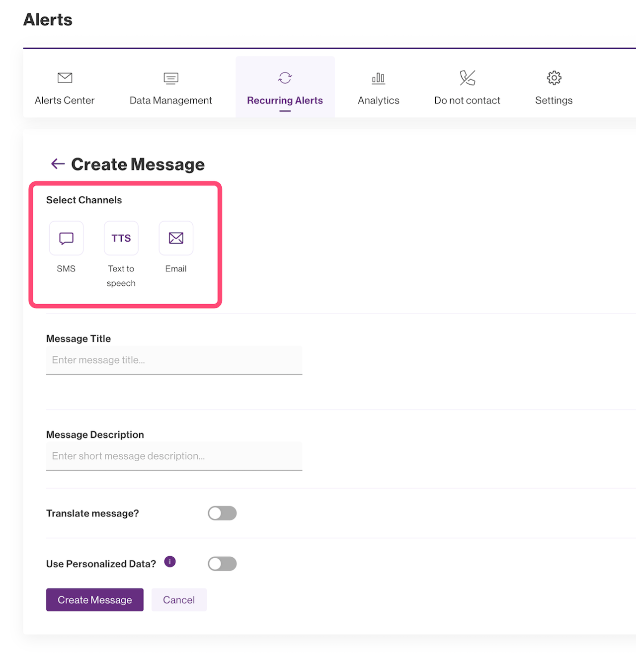Click the Data Management icon

tap(170, 78)
